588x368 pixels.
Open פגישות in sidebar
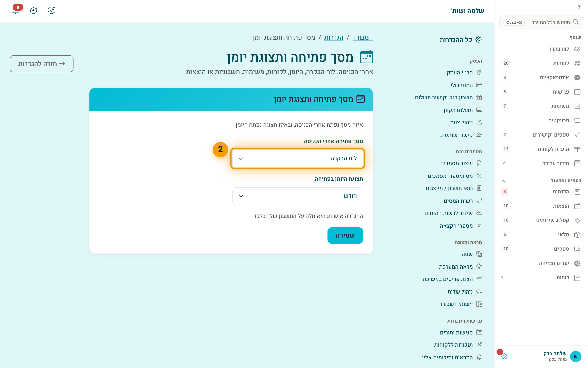(x=541, y=92)
